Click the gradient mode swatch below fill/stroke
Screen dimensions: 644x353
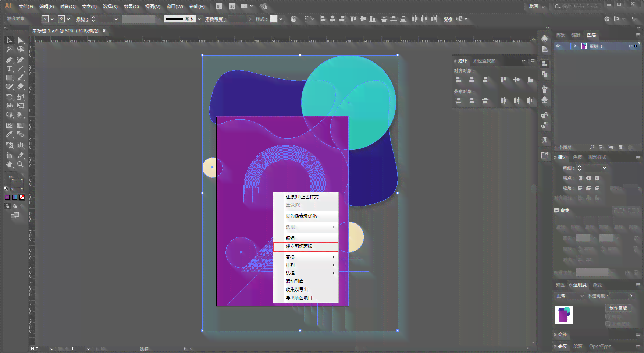[14, 197]
